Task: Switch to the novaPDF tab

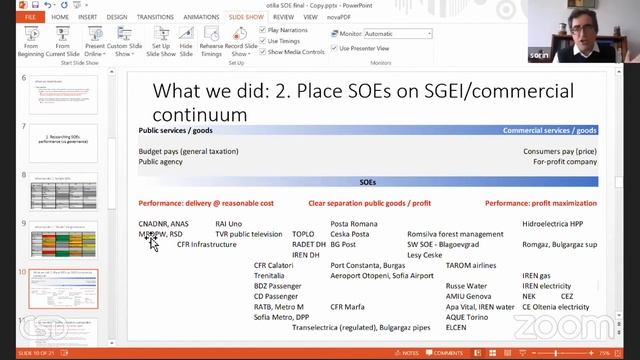Action: click(x=339, y=17)
